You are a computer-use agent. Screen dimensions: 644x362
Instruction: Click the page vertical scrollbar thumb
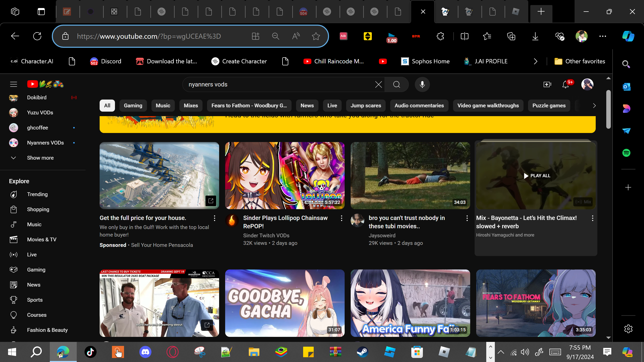click(x=608, y=109)
